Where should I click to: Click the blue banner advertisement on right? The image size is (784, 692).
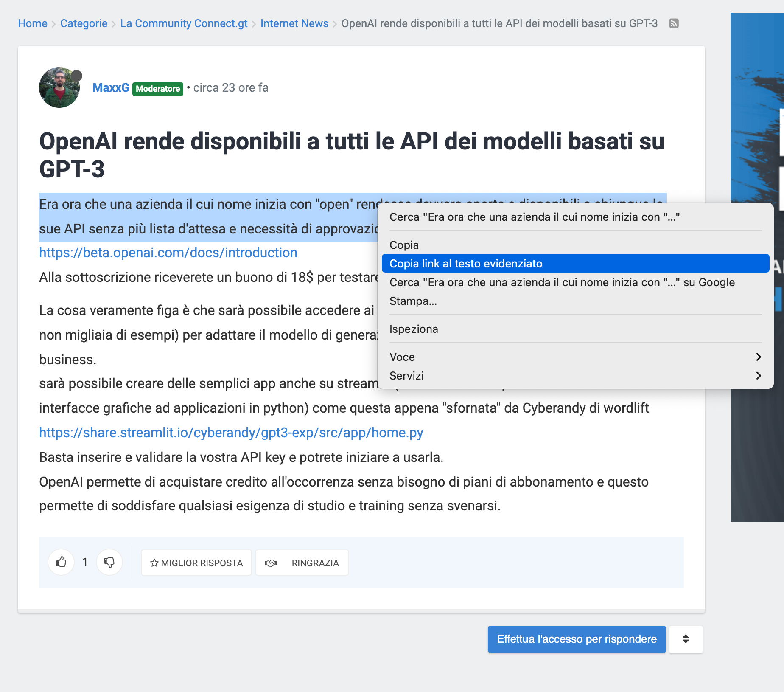(757, 267)
